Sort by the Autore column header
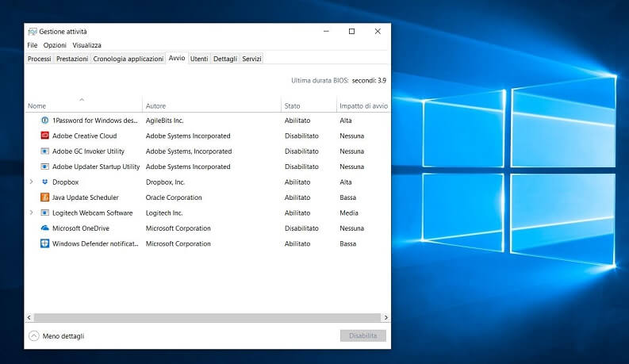 tap(212, 105)
